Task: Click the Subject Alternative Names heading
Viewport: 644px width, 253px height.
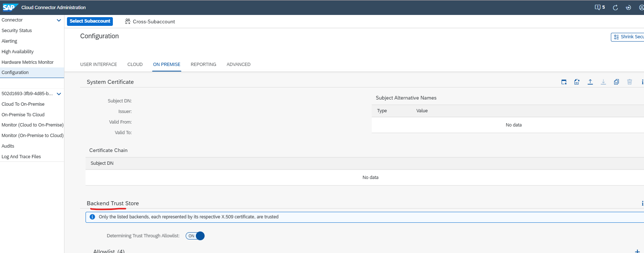Action: coord(406,98)
